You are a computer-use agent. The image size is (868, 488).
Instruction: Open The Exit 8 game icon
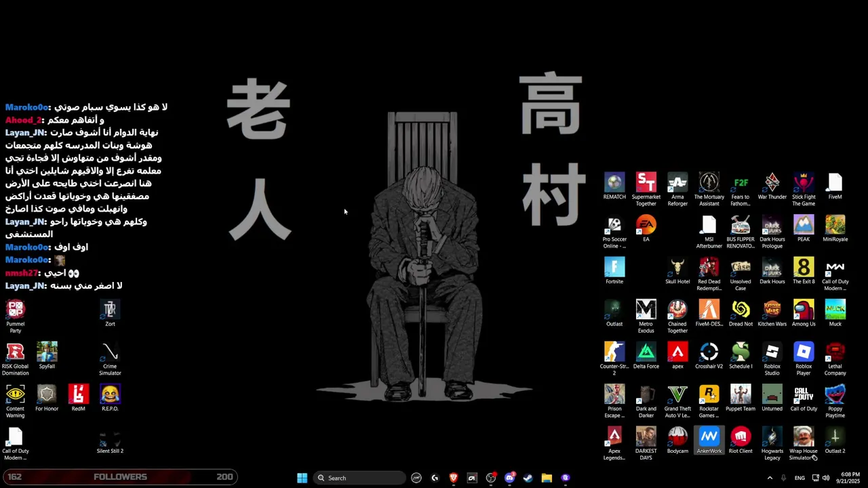(x=804, y=271)
